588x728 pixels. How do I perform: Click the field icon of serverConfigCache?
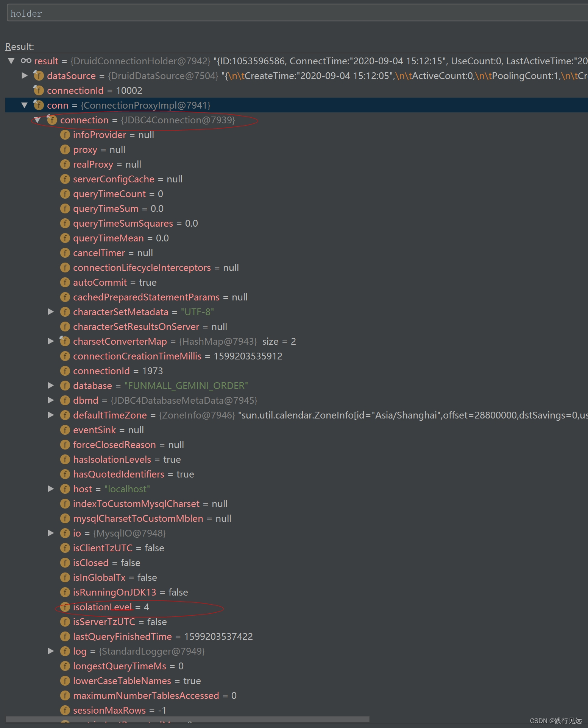pos(65,179)
